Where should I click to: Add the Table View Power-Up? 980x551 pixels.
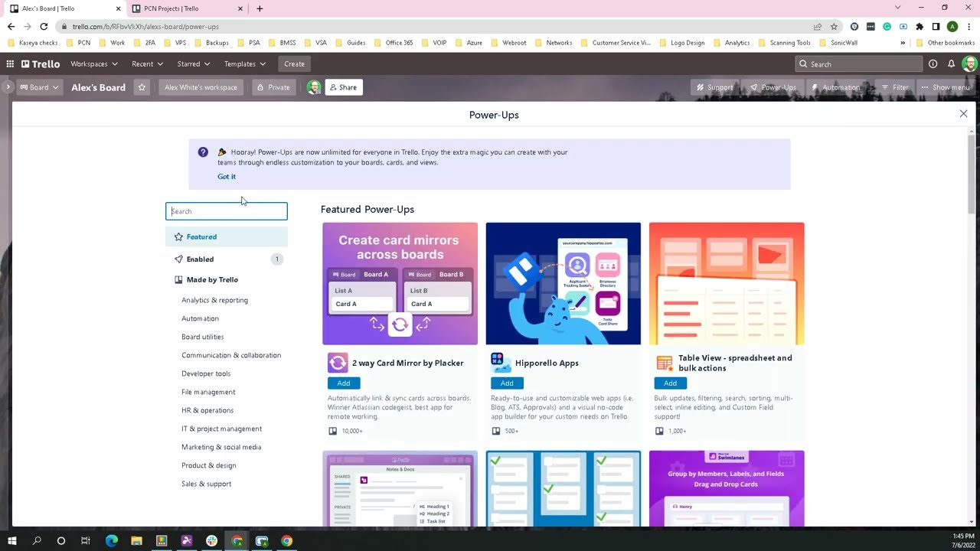pyautogui.click(x=670, y=383)
